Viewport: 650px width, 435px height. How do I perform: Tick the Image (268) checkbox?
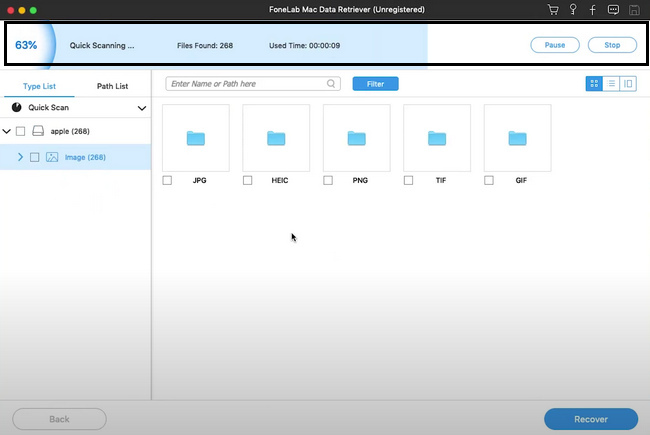34,157
